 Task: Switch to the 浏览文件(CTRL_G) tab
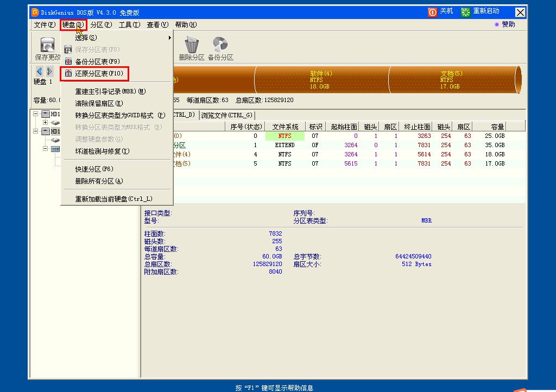(227, 115)
